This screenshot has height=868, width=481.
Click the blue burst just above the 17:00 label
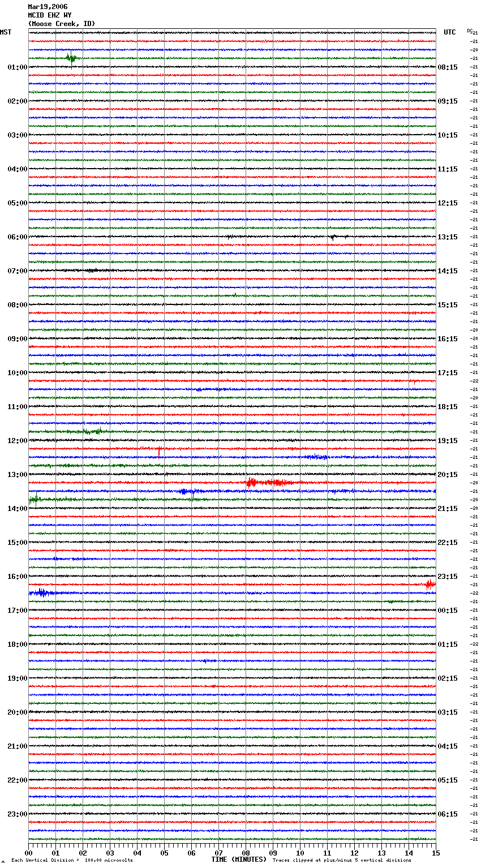[x=42, y=593]
